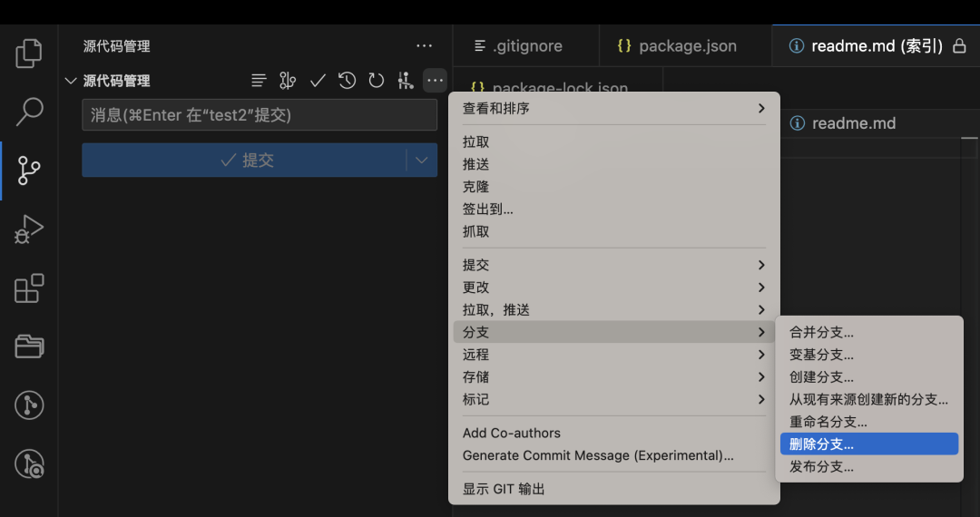Click the commit message input field

(x=260, y=115)
